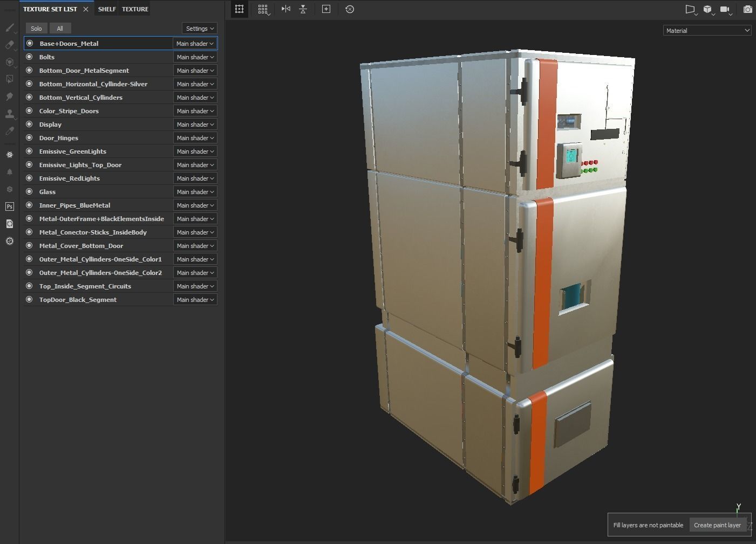Open the grid layout icon dropdown
756x544 pixels.
click(x=263, y=9)
